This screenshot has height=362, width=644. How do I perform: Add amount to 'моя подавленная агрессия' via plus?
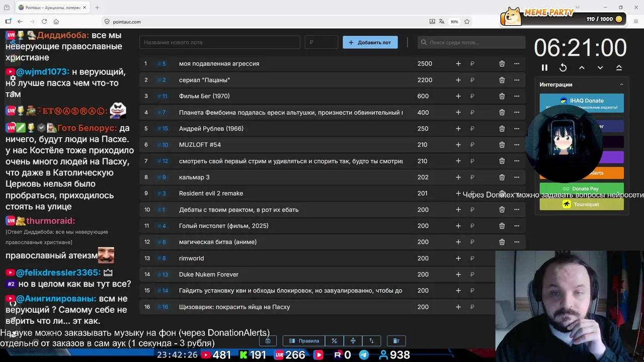[458, 64]
